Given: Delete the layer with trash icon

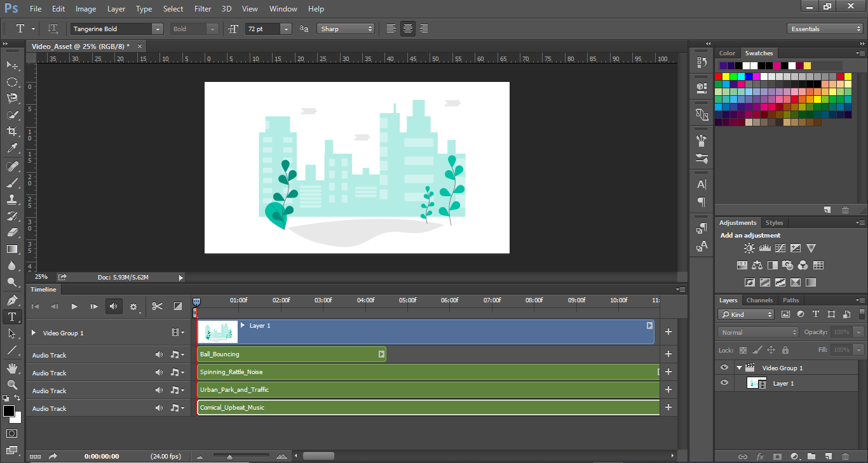Looking at the screenshot, I should pos(845,456).
